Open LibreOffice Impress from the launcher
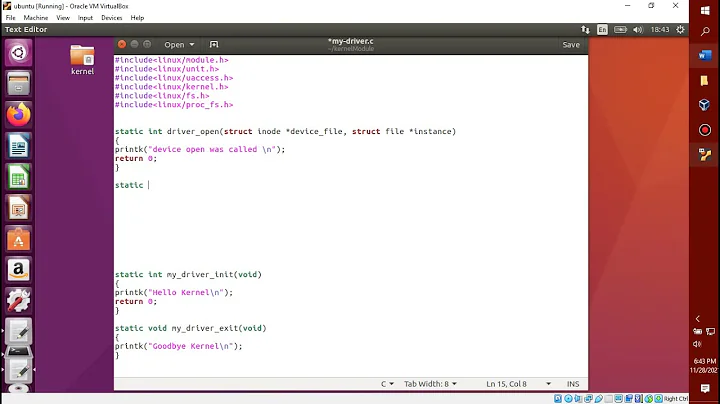Viewport: 720px width, 404px height. (18, 209)
